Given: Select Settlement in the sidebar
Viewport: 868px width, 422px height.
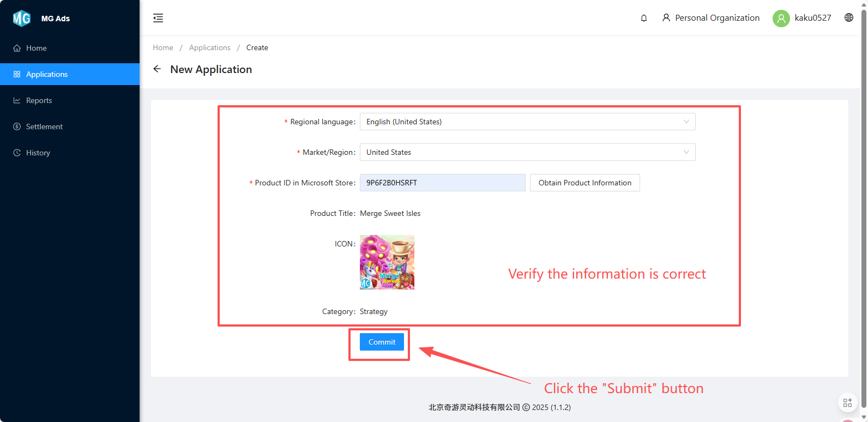Looking at the screenshot, I should click(x=44, y=126).
